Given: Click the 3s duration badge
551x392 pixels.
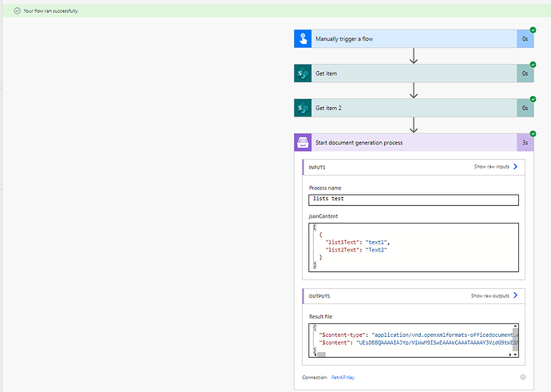Looking at the screenshot, I should click(525, 142).
